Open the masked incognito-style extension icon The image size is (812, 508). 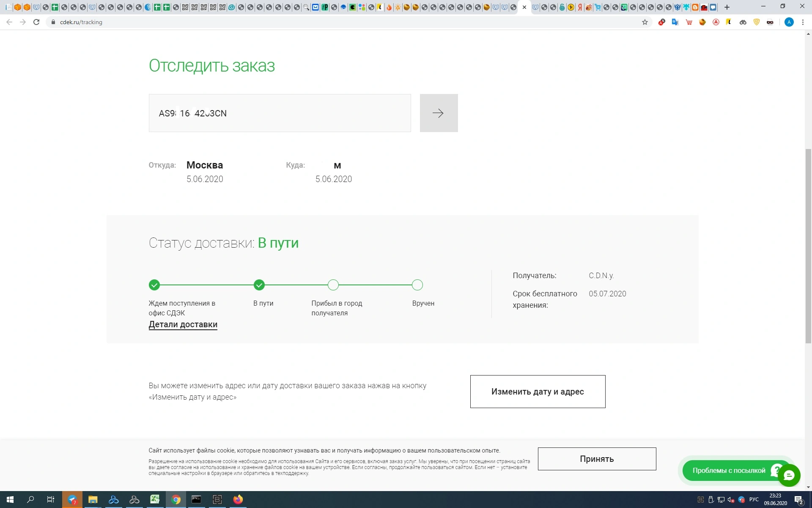tap(770, 22)
